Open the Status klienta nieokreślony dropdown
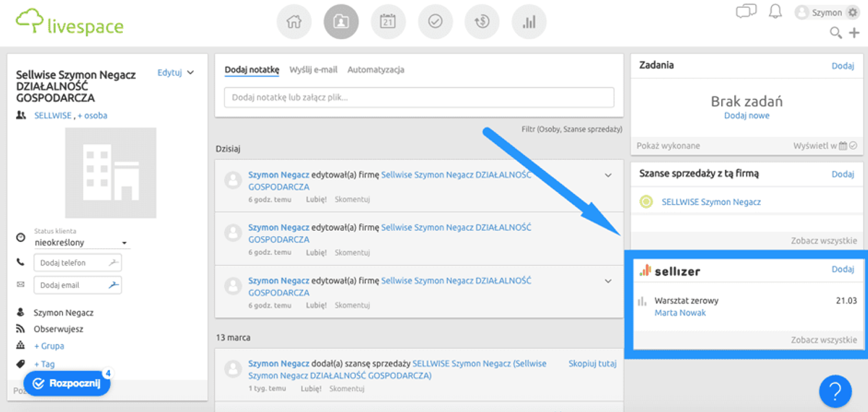Screen dimensions: 868x412 coord(81,243)
